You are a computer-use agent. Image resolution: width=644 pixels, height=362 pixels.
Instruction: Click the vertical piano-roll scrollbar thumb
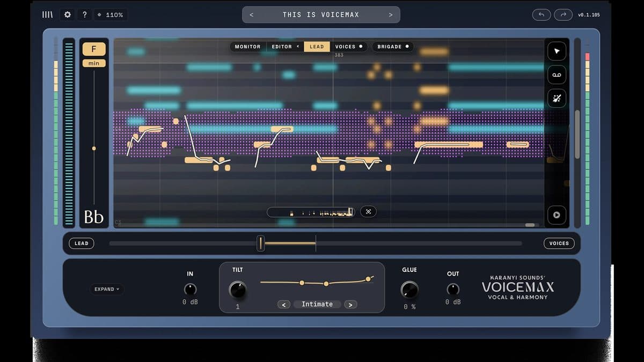coord(577,134)
